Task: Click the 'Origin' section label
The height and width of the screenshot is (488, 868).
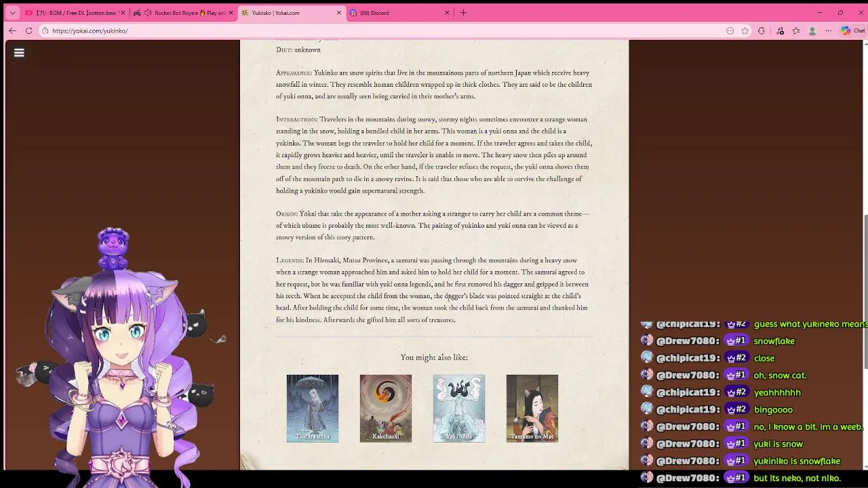Action: tap(286, 213)
